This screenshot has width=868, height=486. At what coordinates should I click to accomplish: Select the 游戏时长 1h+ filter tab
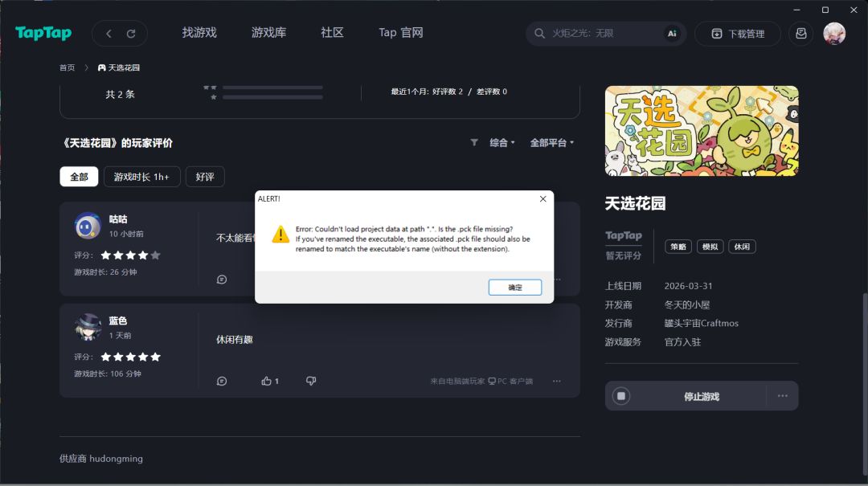(141, 177)
